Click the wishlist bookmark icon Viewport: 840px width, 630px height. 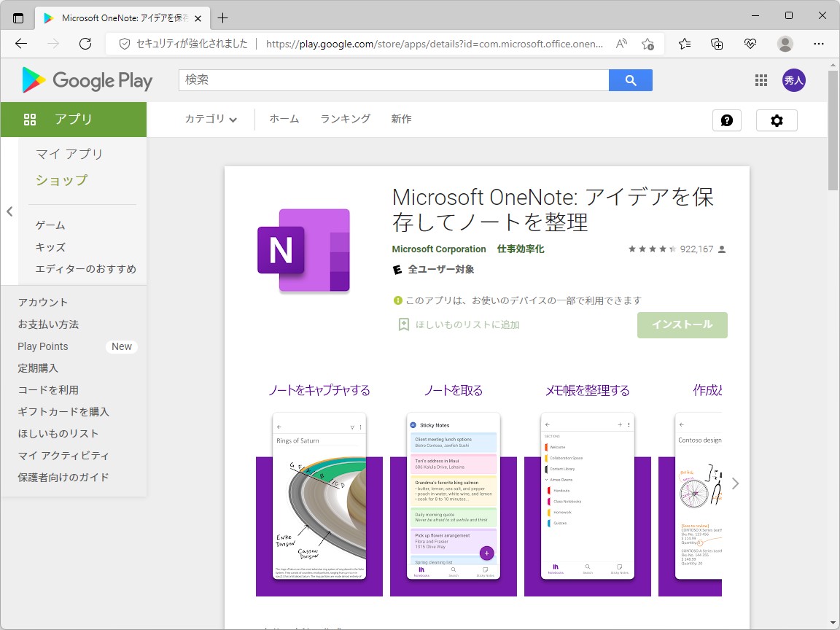pyautogui.click(x=404, y=324)
